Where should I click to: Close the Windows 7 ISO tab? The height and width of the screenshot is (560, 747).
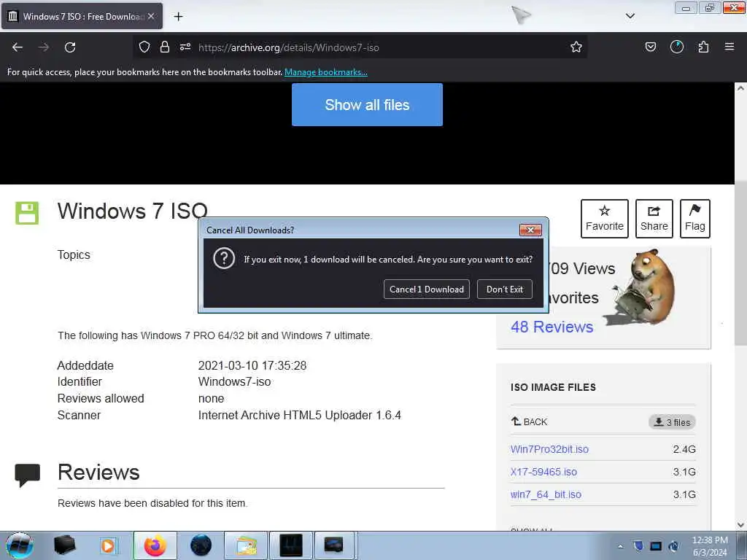click(151, 16)
